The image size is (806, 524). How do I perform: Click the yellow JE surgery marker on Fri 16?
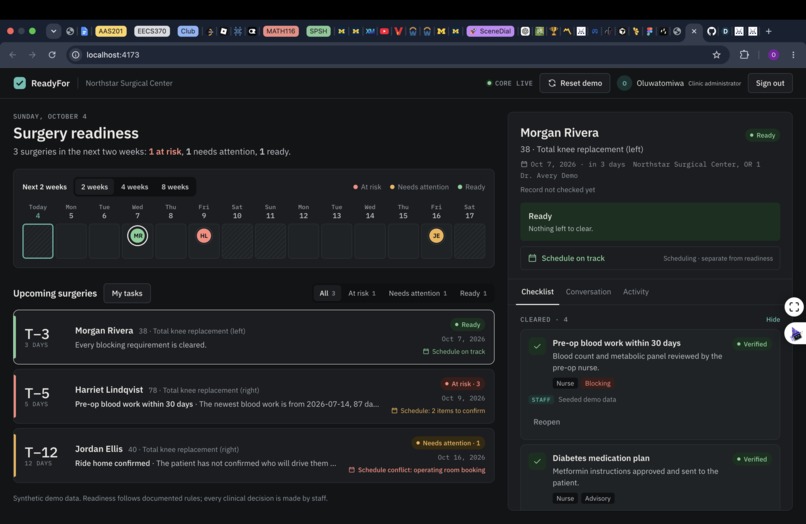tap(436, 236)
